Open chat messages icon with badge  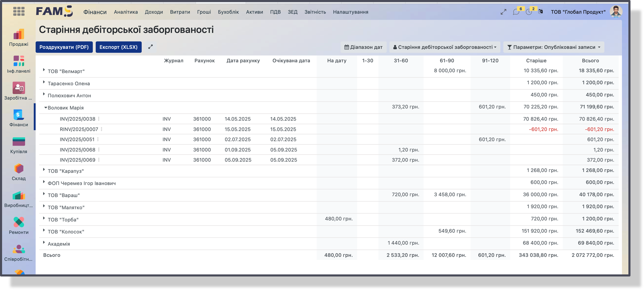coord(516,12)
